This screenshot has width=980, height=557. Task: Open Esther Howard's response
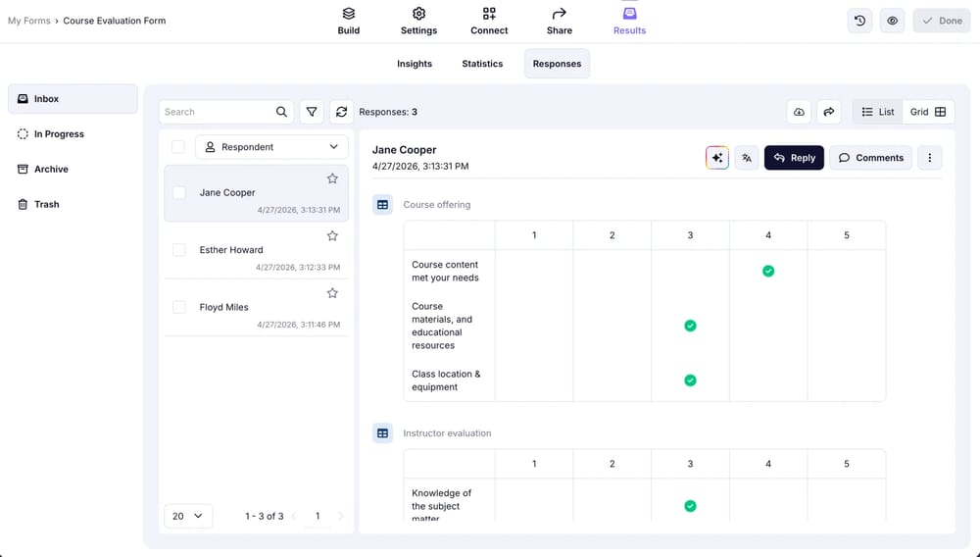(x=256, y=251)
